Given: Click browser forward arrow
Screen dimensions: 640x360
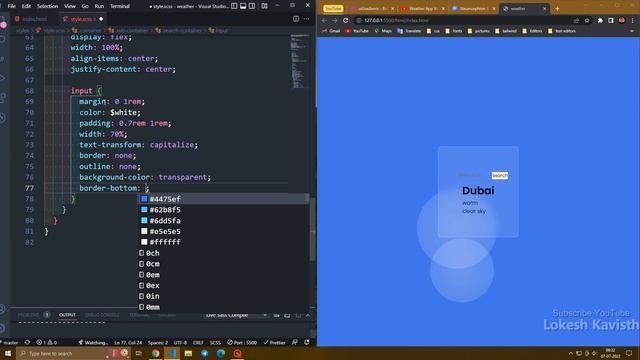Looking at the screenshot, I should click(335, 20).
